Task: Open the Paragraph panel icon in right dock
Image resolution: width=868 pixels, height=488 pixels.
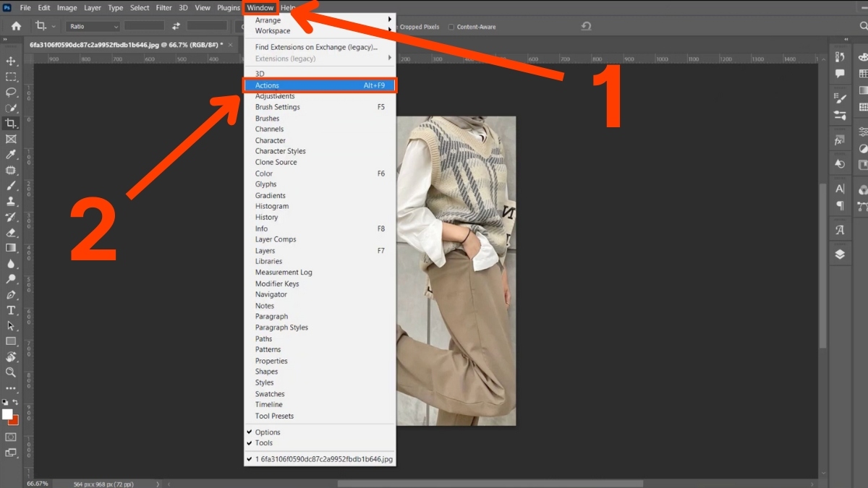Action: tap(840, 205)
